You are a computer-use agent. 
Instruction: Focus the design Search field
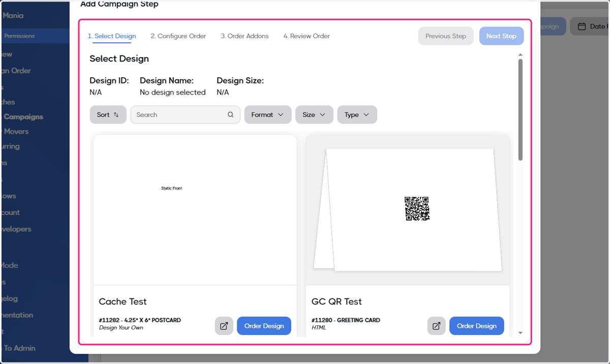click(x=186, y=115)
